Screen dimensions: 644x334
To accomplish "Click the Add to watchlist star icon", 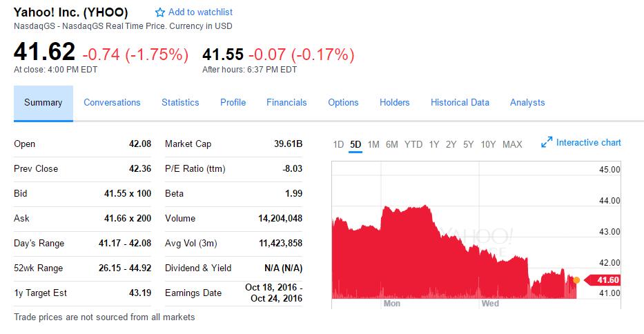I will click(x=160, y=12).
